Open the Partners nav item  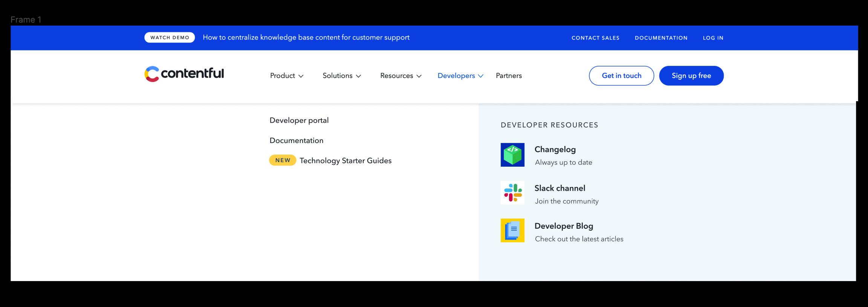[x=509, y=76]
